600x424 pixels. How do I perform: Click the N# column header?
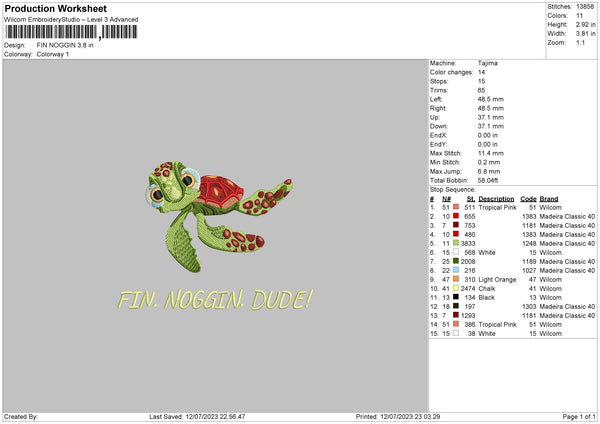pyautogui.click(x=446, y=199)
